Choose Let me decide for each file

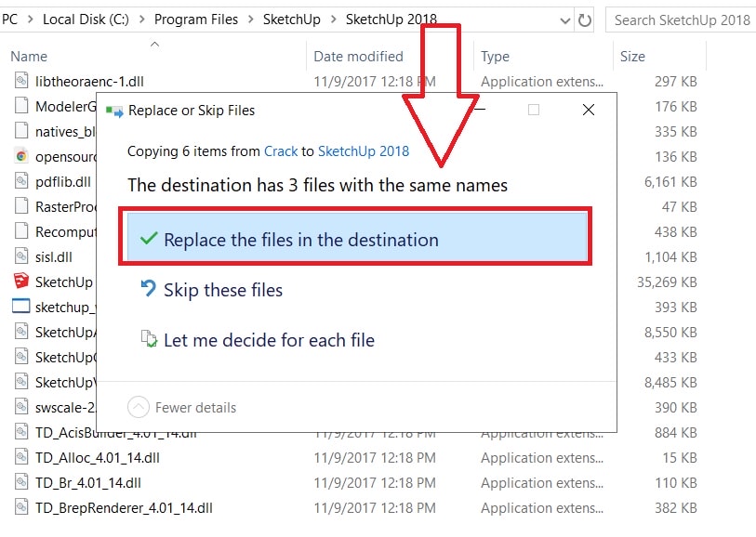(x=258, y=340)
